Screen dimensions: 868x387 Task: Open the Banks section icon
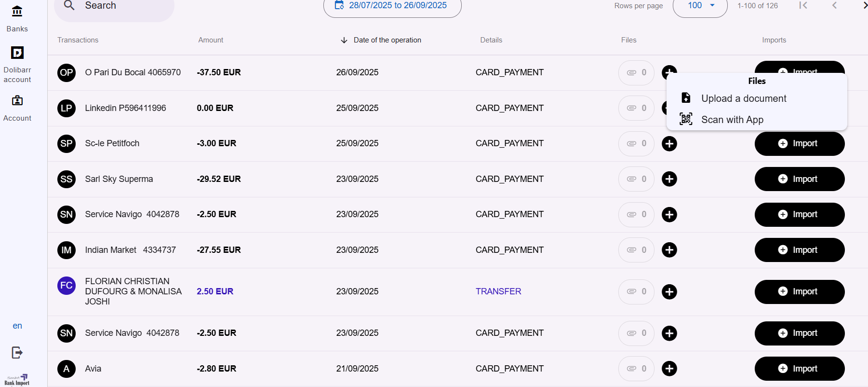pos(17,11)
